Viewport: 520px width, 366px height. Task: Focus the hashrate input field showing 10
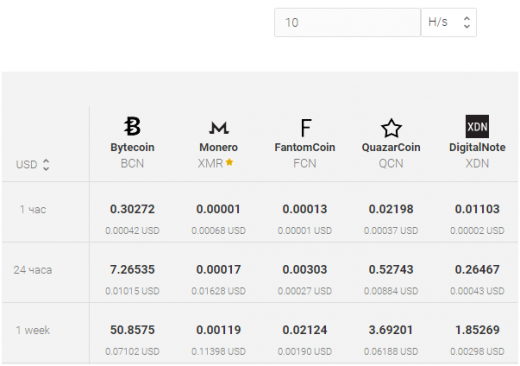[347, 22]
